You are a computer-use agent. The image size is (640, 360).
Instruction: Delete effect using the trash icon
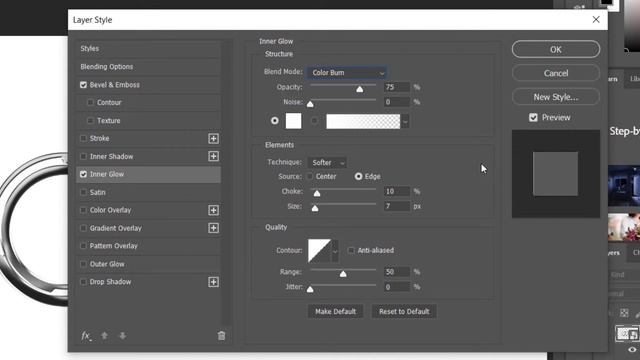point(221,336)
